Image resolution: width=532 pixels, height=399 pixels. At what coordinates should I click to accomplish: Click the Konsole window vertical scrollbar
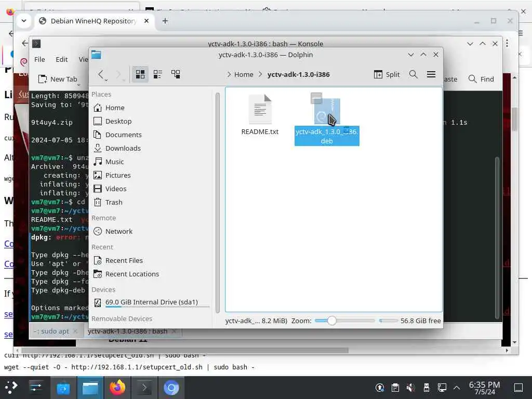pos(498,237)
